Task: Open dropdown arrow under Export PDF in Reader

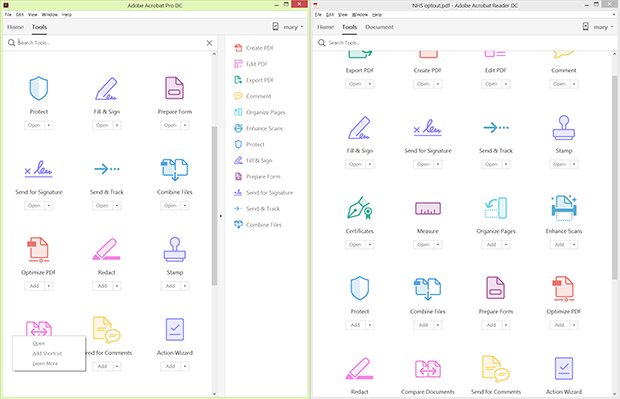Action: click(370, 84)
